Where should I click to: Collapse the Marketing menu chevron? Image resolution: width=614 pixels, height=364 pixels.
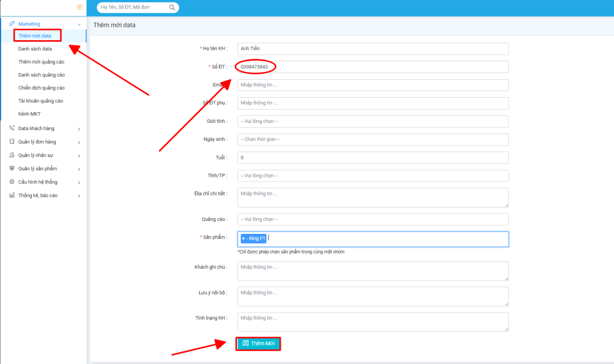(79, 24)
